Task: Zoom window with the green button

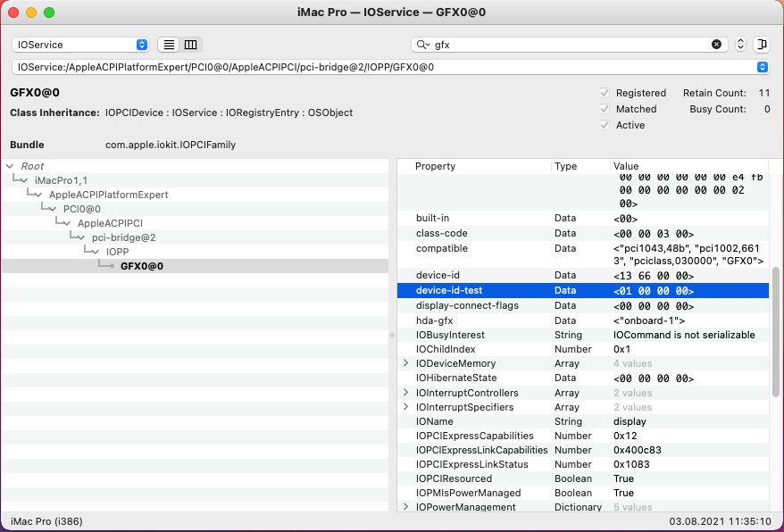Action: coord(49,12)
